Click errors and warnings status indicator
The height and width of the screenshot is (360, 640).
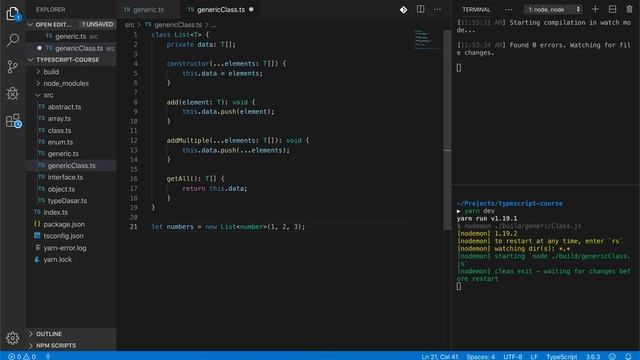pos(22,356)
